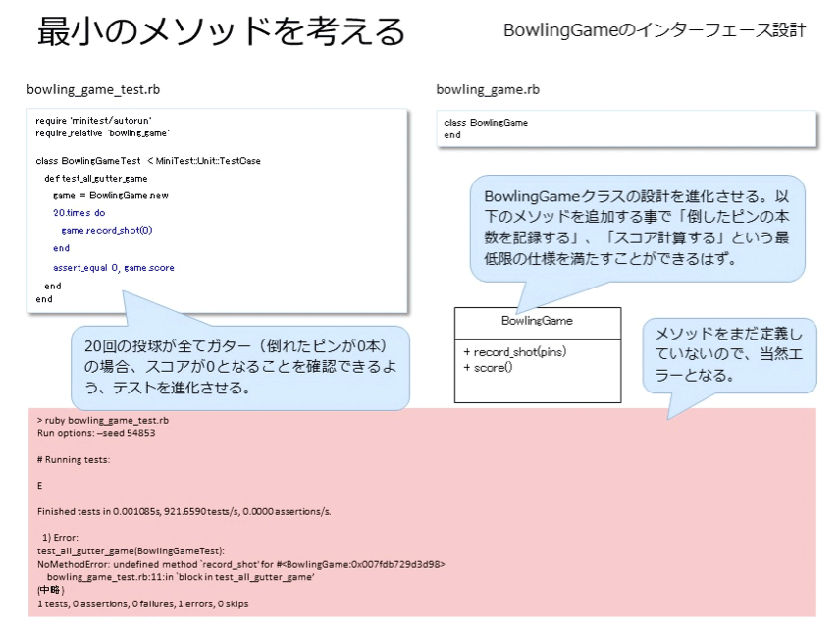Click the bowling_game_test.rb file label
840x628 pixels.
click(x=93, y=89)
